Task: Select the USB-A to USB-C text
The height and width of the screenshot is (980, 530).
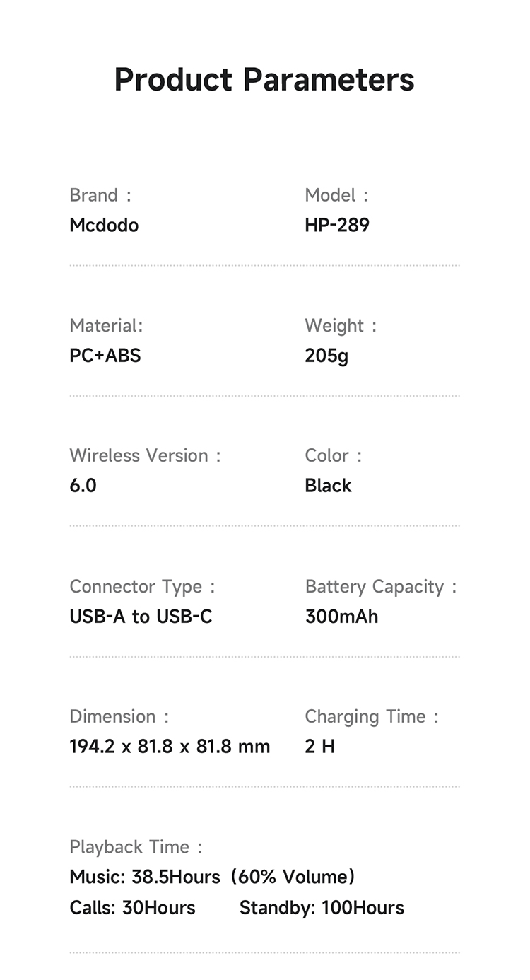Action: pyautogui.click(x=141, y=617)
